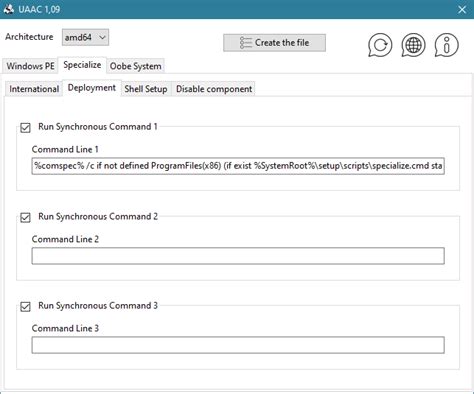This screenshot has width=474, height=394.
Task: Focus the Command Line 1 field
Action: pos(238,166)
